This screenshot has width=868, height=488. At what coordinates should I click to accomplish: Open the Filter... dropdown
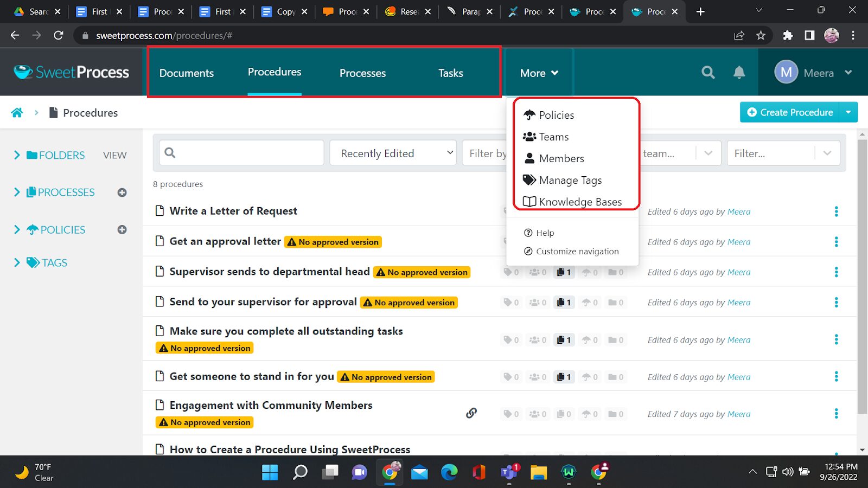(x=783, y=153)
